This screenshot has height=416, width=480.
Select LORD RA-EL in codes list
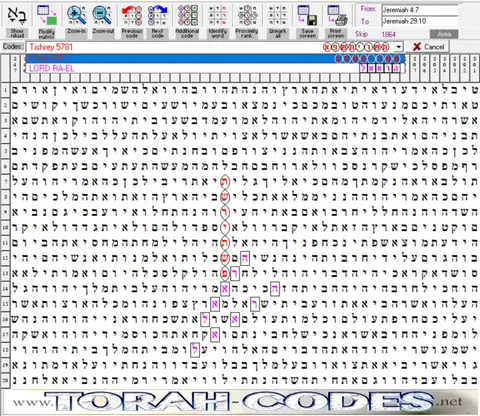pyautogui.click(x=215, y=69)
